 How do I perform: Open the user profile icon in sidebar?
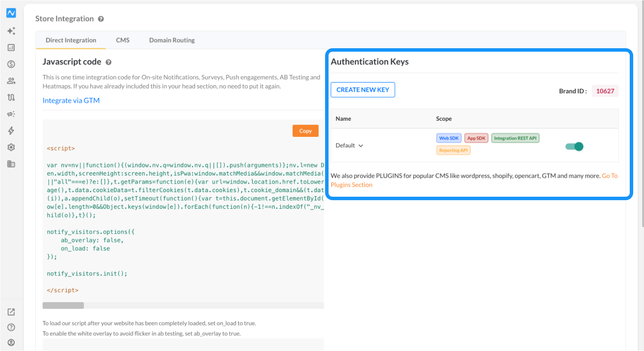click(x=11, y=343)
